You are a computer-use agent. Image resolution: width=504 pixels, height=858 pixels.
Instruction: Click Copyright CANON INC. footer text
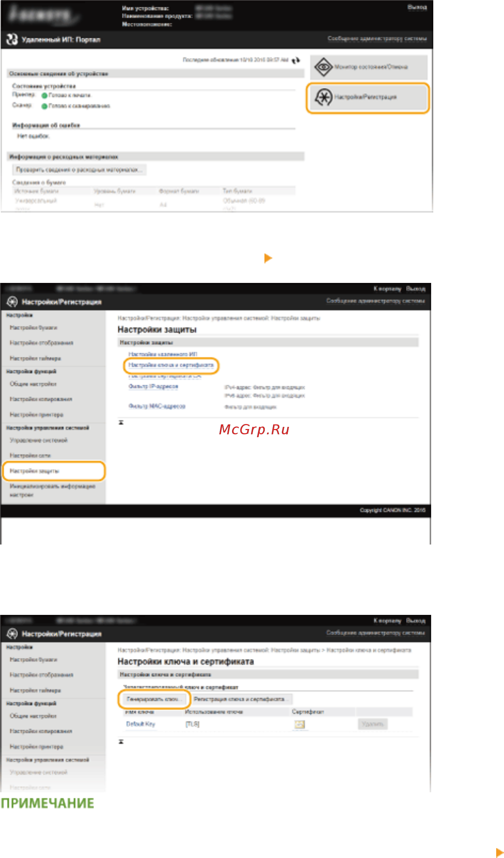tap(392, 510)
